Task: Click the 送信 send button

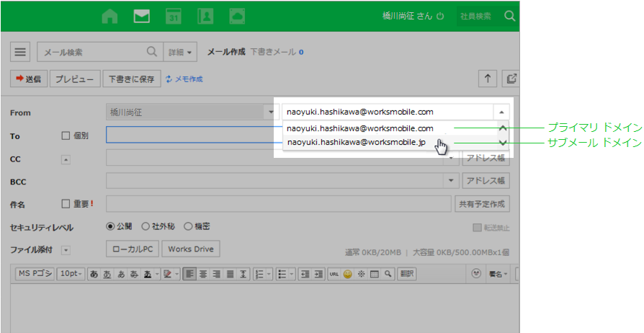Action: (29, 79)
